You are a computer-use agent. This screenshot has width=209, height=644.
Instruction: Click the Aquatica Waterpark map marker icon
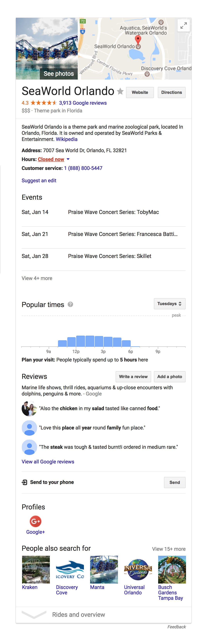click(x=161, y=22)
